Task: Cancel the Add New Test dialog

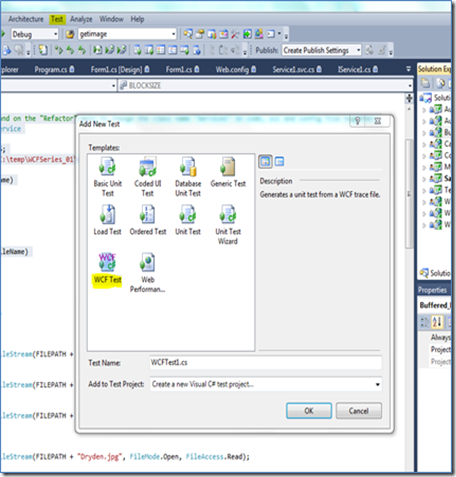Action: coord(359,411)
